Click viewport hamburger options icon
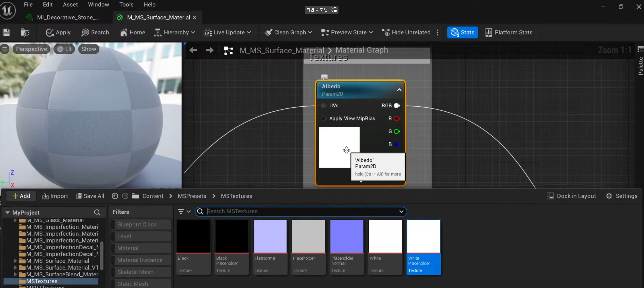Screen dimensions: 644x288 pos(4,49)
